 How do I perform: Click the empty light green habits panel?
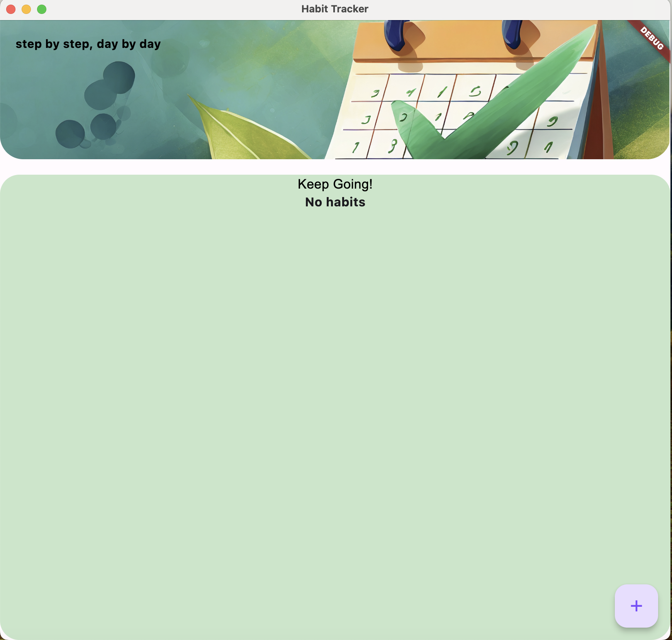click(335, 386)
